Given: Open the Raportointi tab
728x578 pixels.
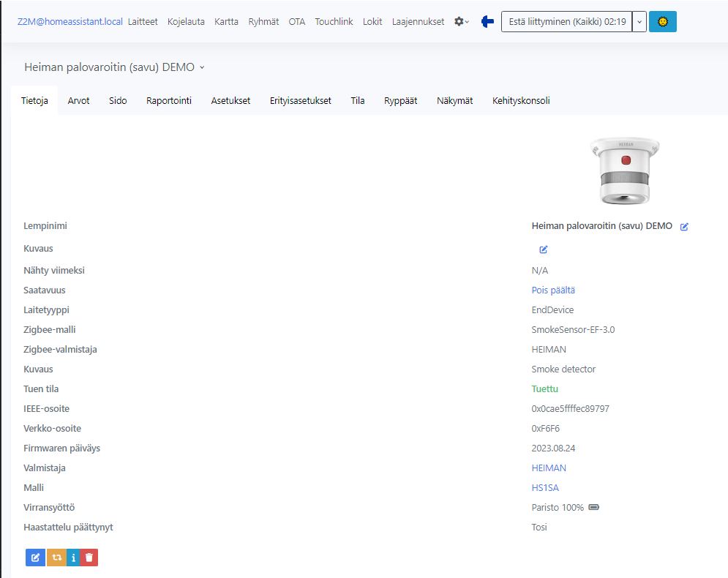Looking at the screenshot, I should [x=169, y=100].
